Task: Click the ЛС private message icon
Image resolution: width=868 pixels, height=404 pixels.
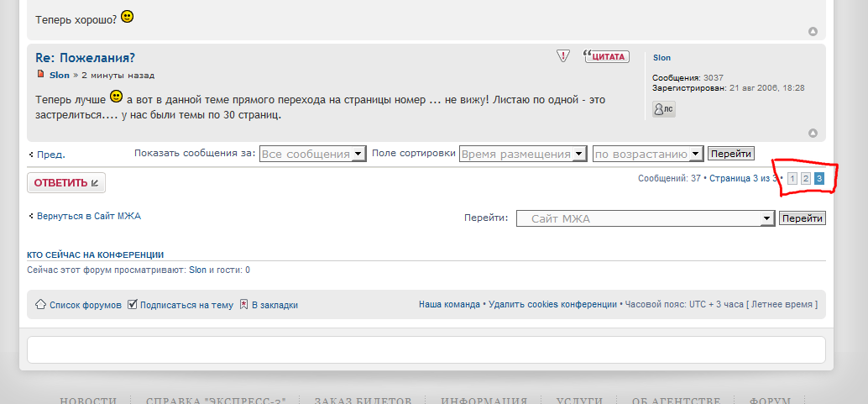Action: [663, 109]
